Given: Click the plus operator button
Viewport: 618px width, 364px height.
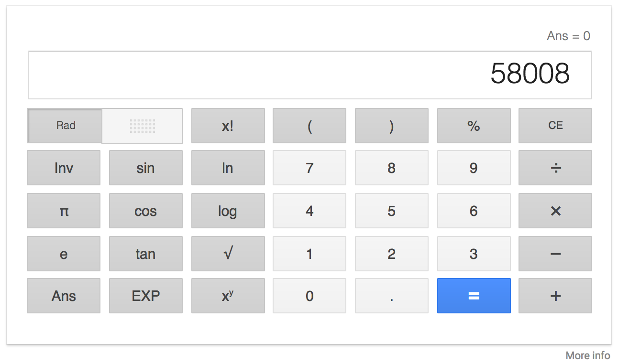Looking at the screenshot, I should pyautogui.click(x=555, y=296).
